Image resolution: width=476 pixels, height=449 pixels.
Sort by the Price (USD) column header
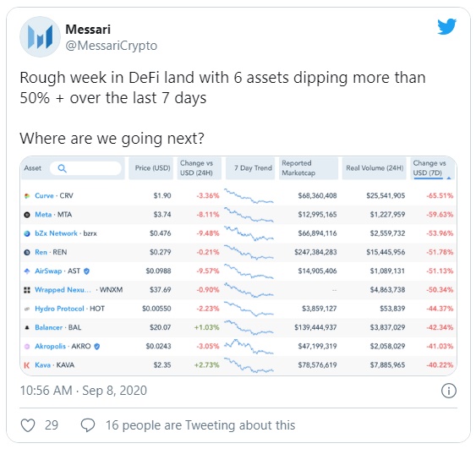click(150, 168)
